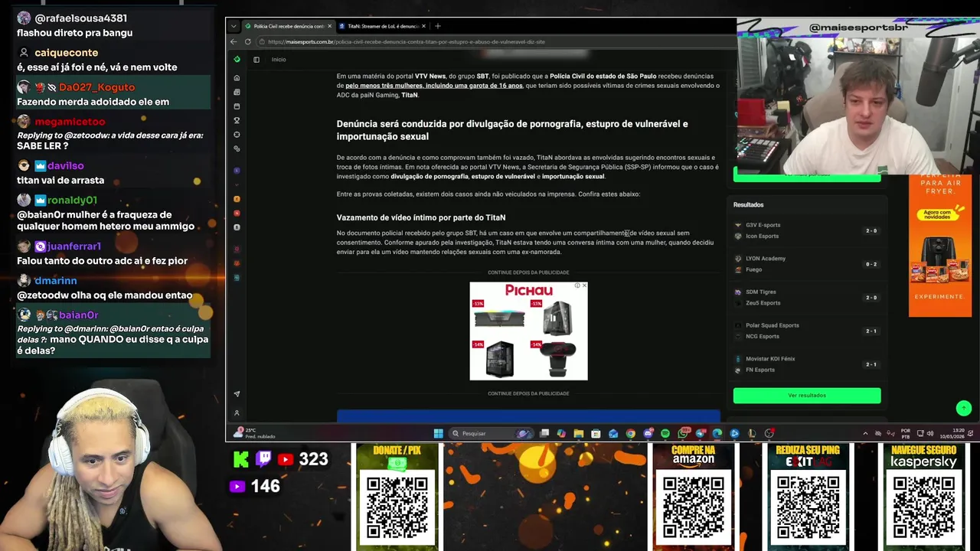This screenshot has width=980, height=551.
Task: Switch to the 'Polícia Civil recebe denúncia' tab
Action: click(288, 26)
